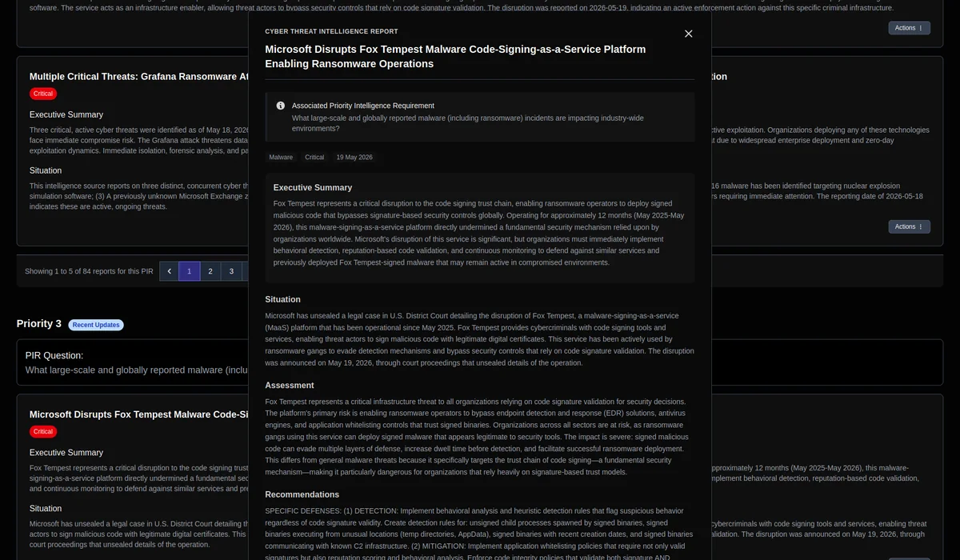
Task: Go to the previous page using the pagination chevron
Action: coord(169,271)
